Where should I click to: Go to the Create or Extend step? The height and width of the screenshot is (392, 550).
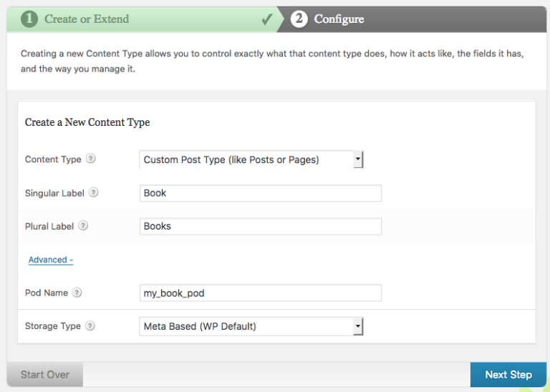[87, 19]
